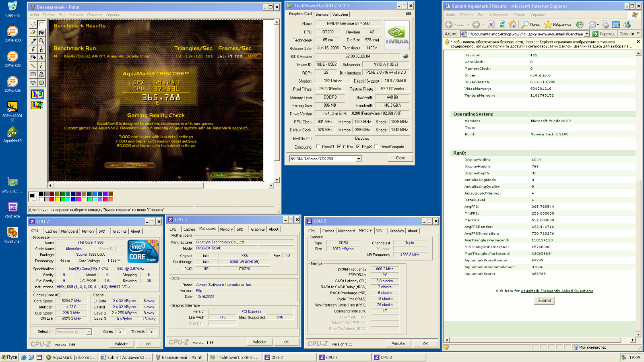The image size is (644, 362).
Task: Enable the DirectCompute checkbox in GPU-Z
Action: tap(376, 147)
